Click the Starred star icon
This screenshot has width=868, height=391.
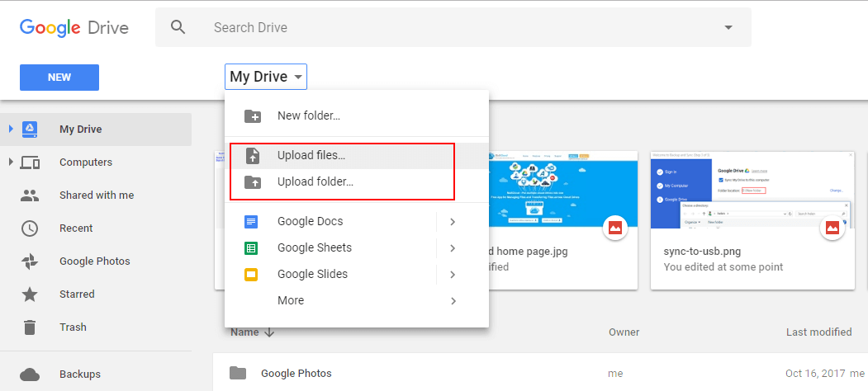point(30,294)
